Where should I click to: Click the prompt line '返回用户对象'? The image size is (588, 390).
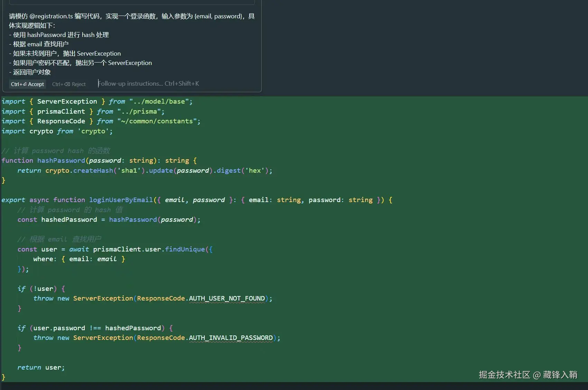[x=30, y=72]
